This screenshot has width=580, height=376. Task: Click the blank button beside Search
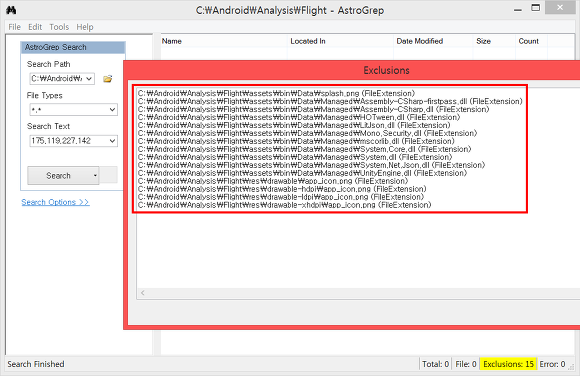click(109, 175)
